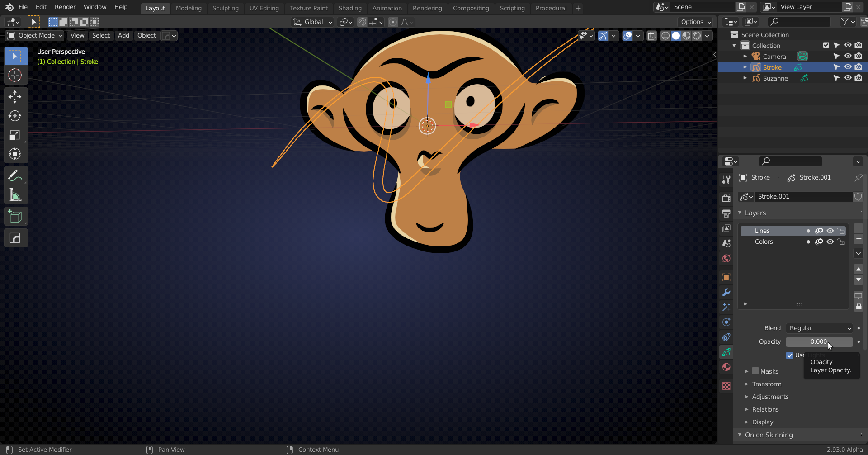868x455 pixels.
Task: Select the Select Box tool
Action: (15, 56)
